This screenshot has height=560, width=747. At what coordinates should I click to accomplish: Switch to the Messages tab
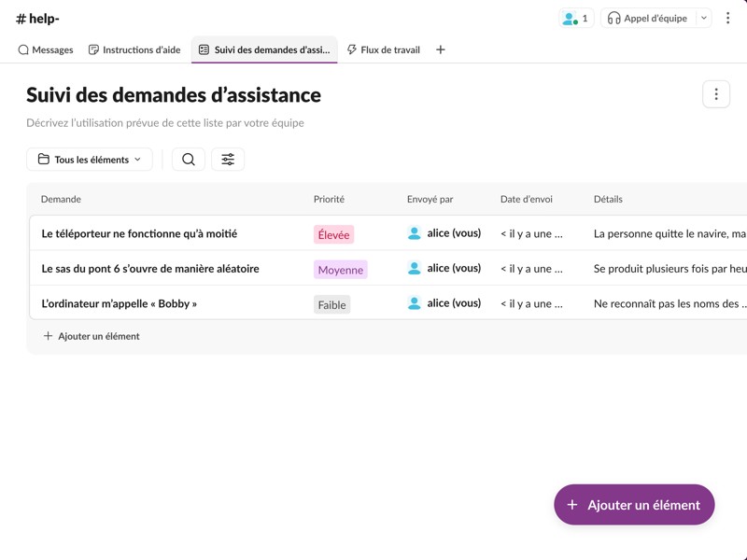(46, 49)
